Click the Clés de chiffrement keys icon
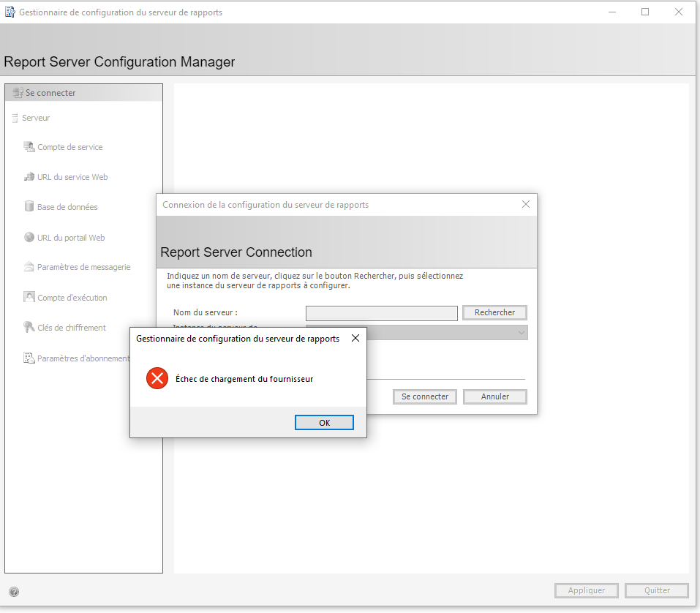Screen dimensions: 700x613 coord(29,327)
